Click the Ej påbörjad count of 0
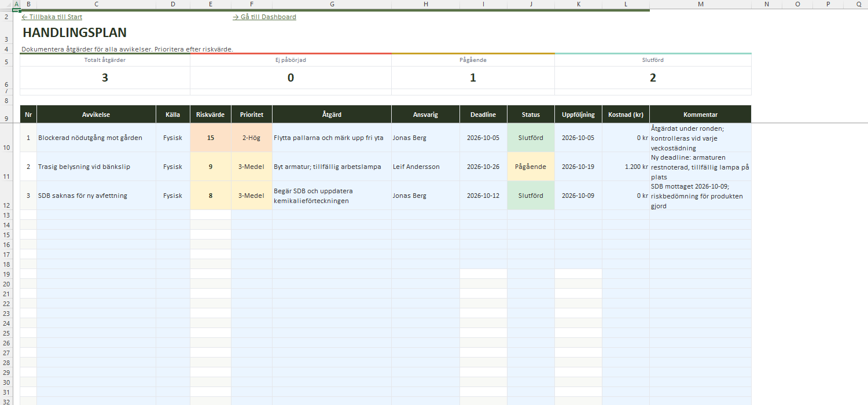 pos(291,78)
